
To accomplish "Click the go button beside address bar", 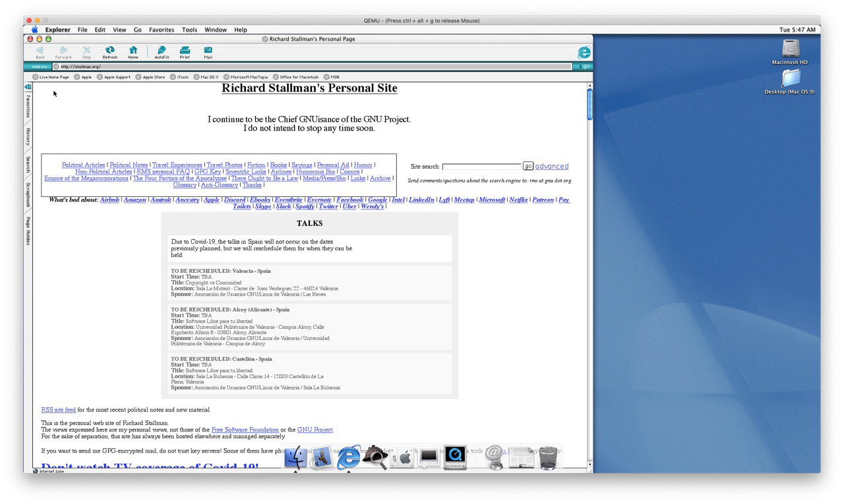I will pyautogui.click(x=583, y=67).
